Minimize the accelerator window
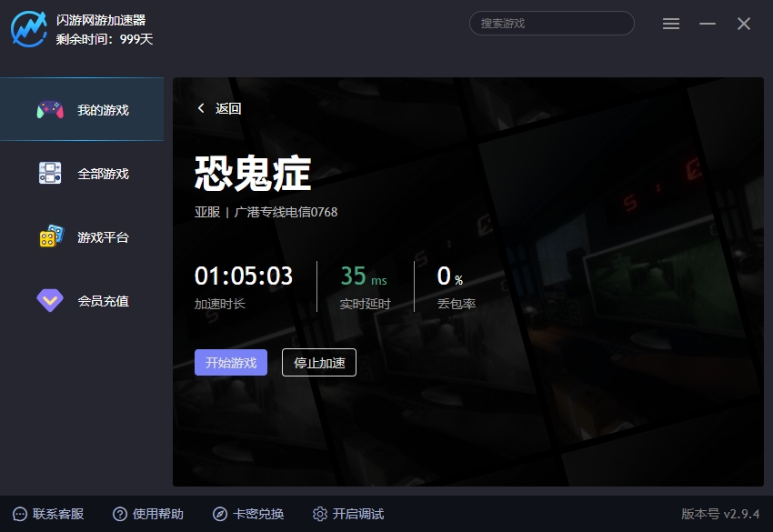The height and width of the screenshot is (532, 773). click(x=708, y=24)
